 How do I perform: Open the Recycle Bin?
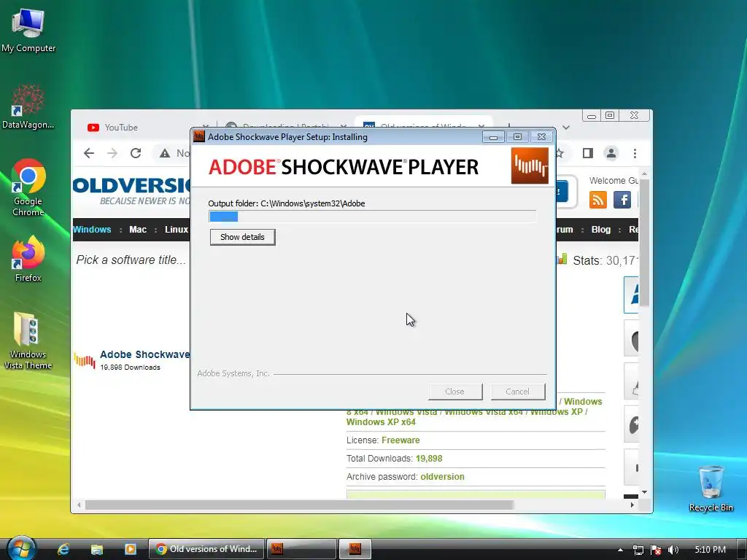(x=711, y=489)
